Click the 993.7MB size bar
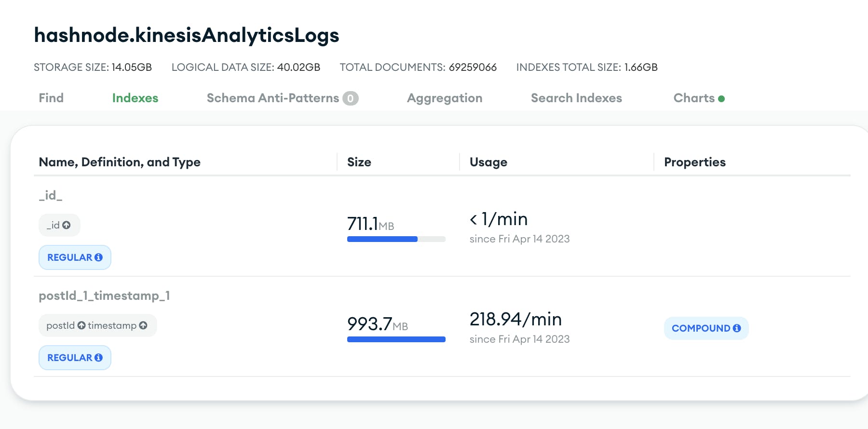Screen dimensions: 868x429 tap(396, 339)
